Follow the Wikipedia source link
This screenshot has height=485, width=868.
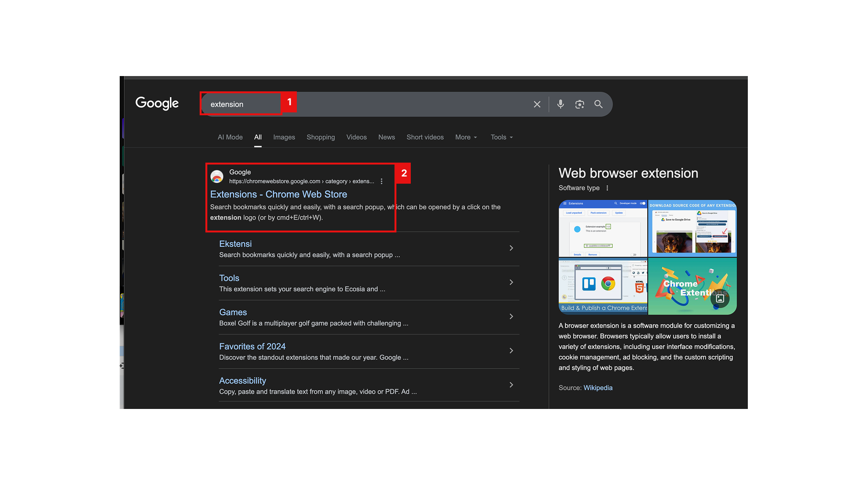coord(598,388)
